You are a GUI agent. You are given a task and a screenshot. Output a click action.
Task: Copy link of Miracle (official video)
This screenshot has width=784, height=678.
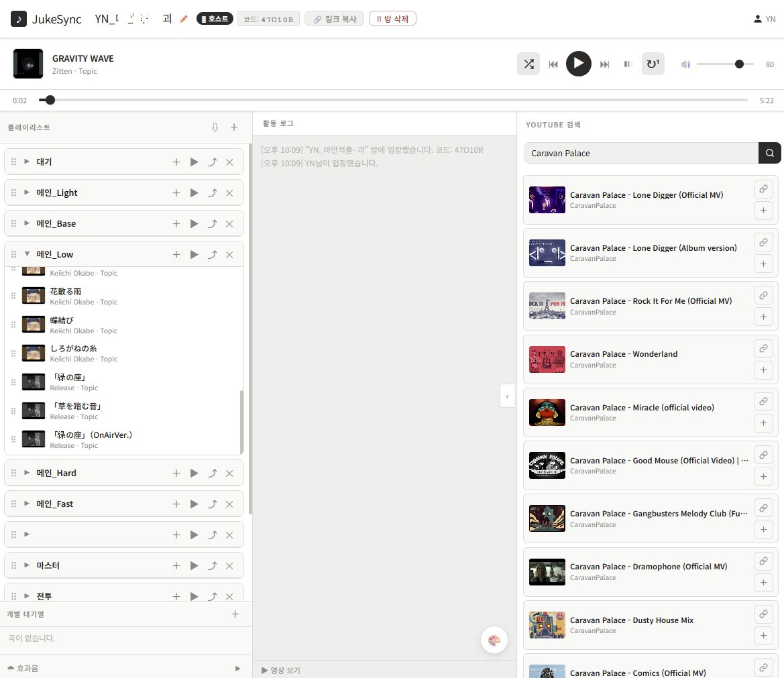(x=763, y=402)
